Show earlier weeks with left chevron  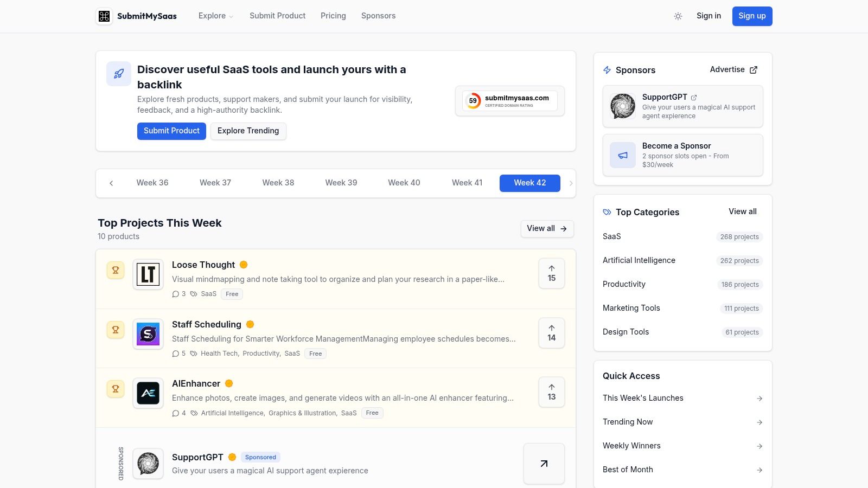click(111, 183)
